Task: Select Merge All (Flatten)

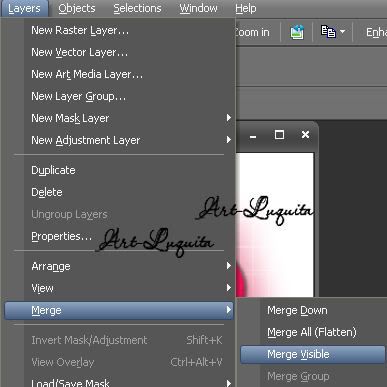Action: point(312,332)
